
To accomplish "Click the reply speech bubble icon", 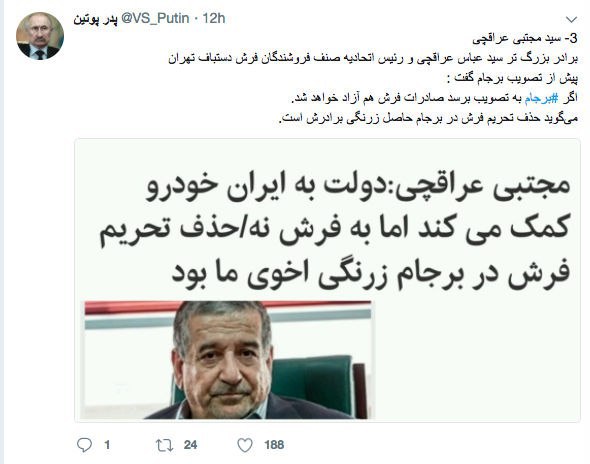I will (x=84, y=445).
